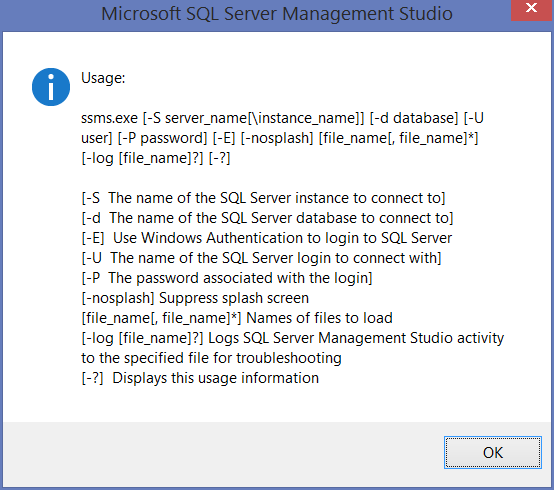Image resolution: width=554 pixels, height=490 pixels.
Task: Click the ssms.exe word in the syntax
Action: click(x=109, y=118)
